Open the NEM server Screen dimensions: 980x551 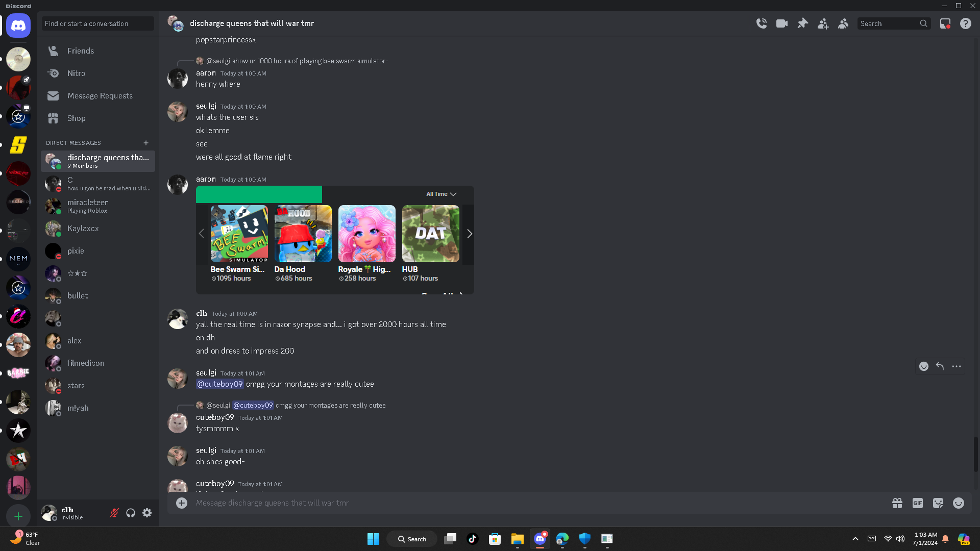click(x=18, y=259)
